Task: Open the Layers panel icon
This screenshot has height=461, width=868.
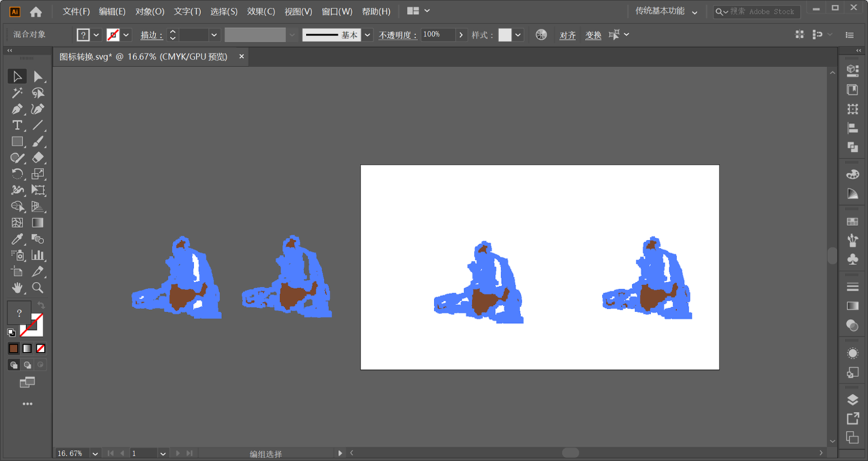Action: tap(852, 400)
